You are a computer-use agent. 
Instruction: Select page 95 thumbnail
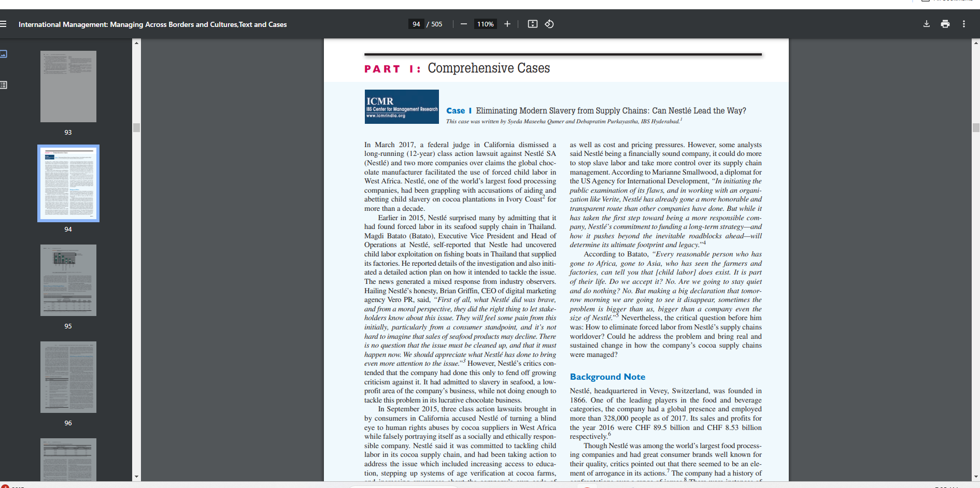tap(68, 280)
